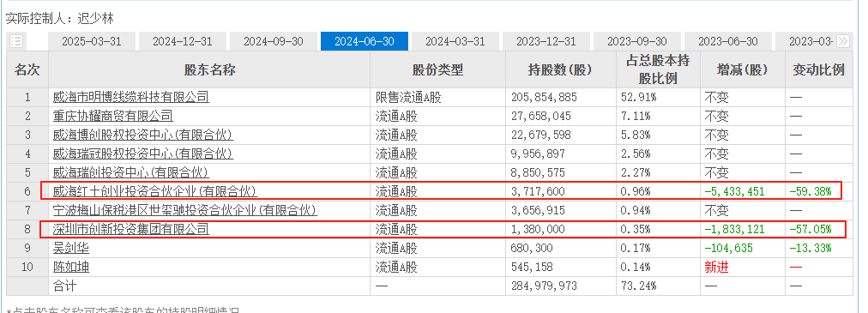Select the 2025-03-31 date tab
The height and width of the screenshot is (313, 868).
click(x=91, y=41)
